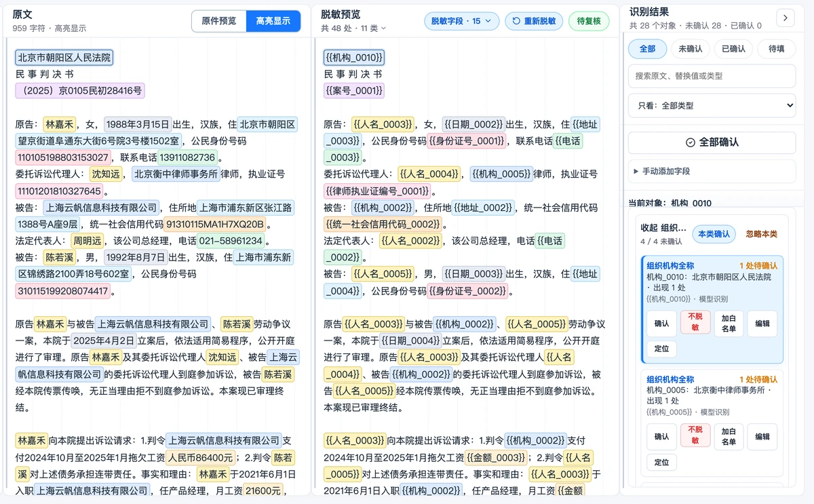Collapse the 识别结果 panel with the chevron arrow
This screenshot has width=814, height=504.
click(785, 18)
